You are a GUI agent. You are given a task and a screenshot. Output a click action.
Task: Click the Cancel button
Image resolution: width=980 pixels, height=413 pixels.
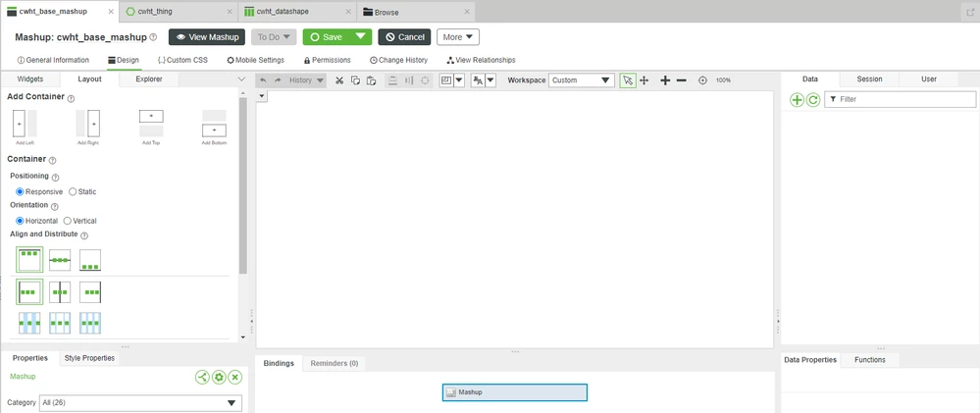point(404,37)
